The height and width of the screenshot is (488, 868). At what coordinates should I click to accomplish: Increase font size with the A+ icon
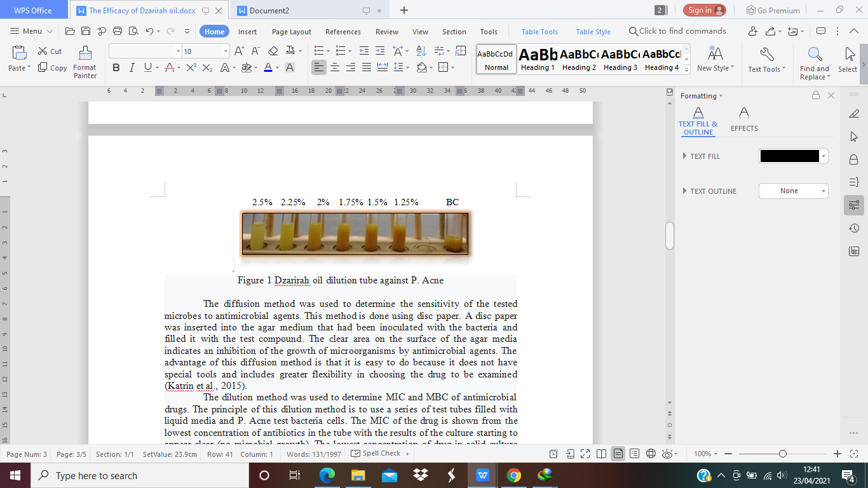(x=240, y=51)
